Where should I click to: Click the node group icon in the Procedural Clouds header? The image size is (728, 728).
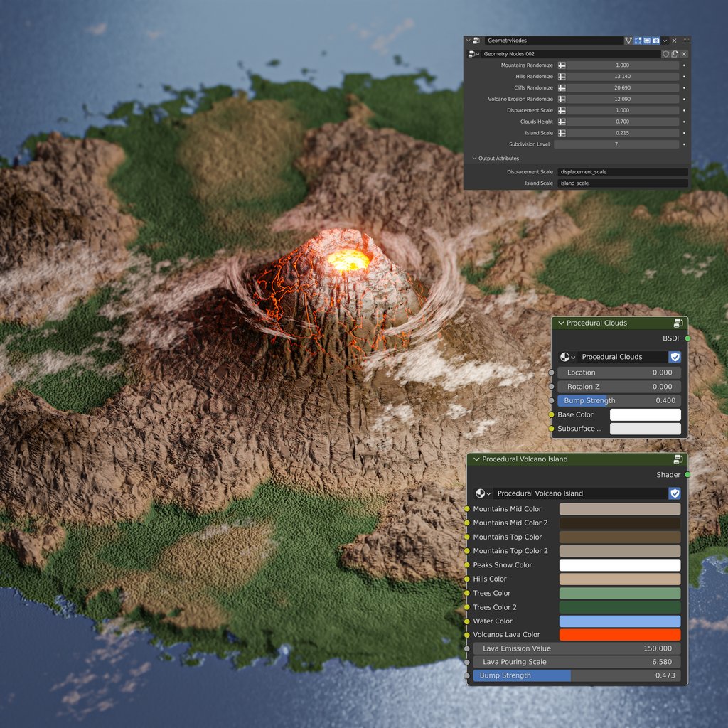tap(677, 323)
